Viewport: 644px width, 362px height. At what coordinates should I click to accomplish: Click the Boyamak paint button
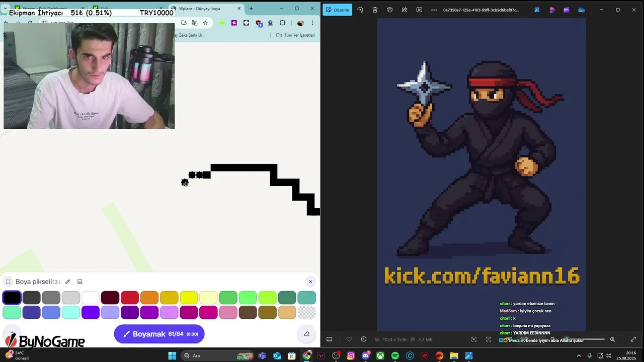coord(159,334)
